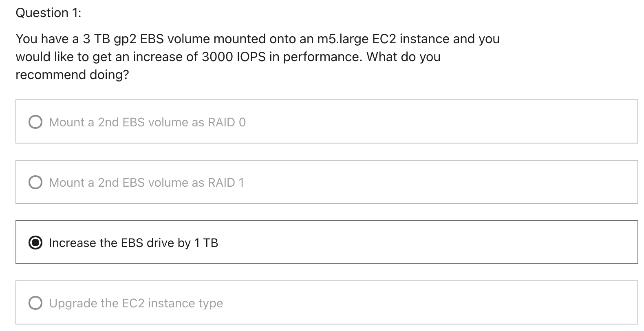Click the 'Mount a 2nd EBS volume as RAID 0' label
This screenshot has width=644, height=331.
(x=147, y=122)
